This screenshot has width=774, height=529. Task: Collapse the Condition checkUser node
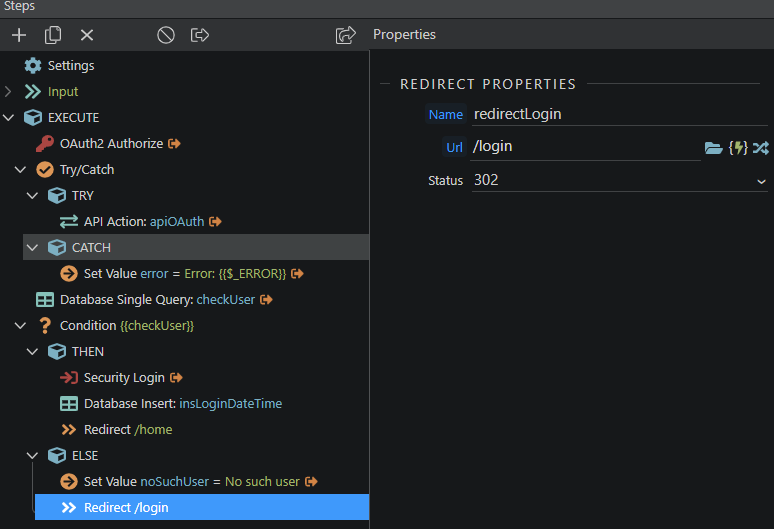20,326
